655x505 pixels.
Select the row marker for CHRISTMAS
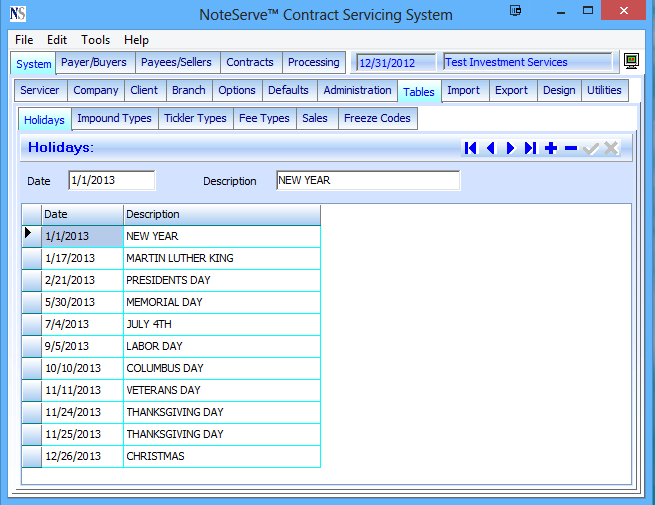(x=31, y=456)
